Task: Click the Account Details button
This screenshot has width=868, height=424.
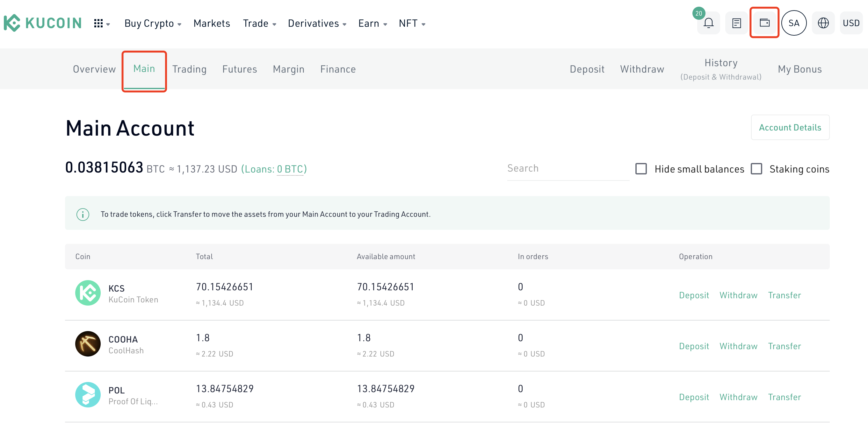Action: click(790, 127)
